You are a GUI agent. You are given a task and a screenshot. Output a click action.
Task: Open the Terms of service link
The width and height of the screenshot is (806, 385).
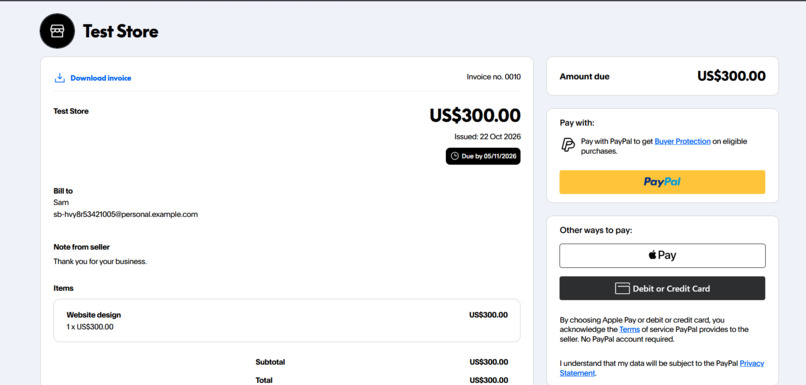coord(629,329)
